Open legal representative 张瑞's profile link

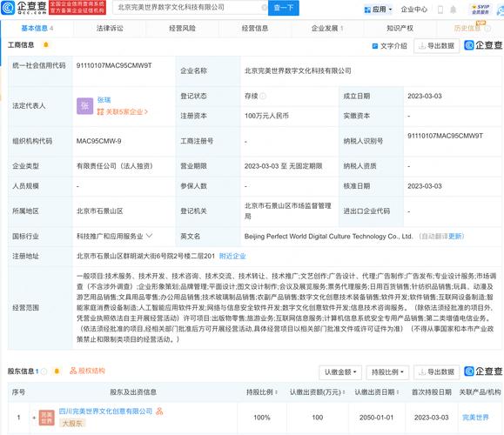click(x=104, y=100)
